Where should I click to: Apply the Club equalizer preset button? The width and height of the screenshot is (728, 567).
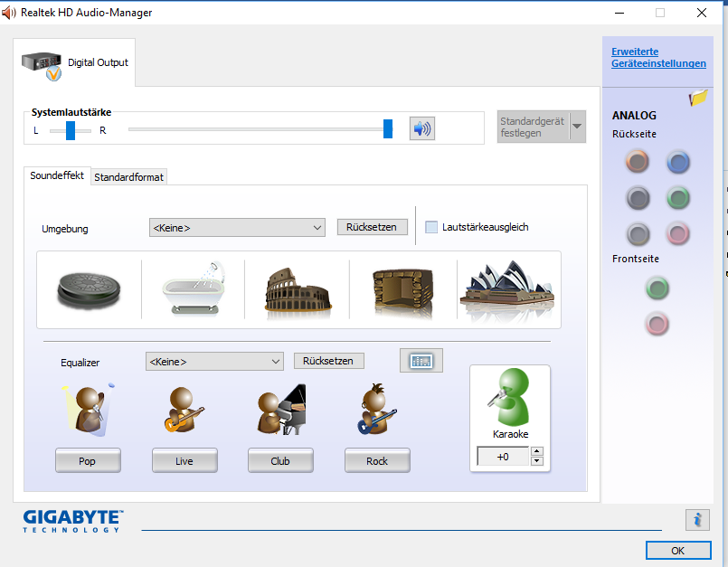pyautogui.click(x=280, y=460)
